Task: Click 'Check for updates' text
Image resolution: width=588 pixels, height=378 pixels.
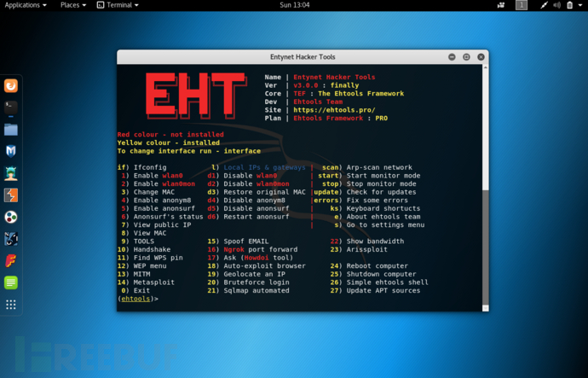Action: point(382,192)
